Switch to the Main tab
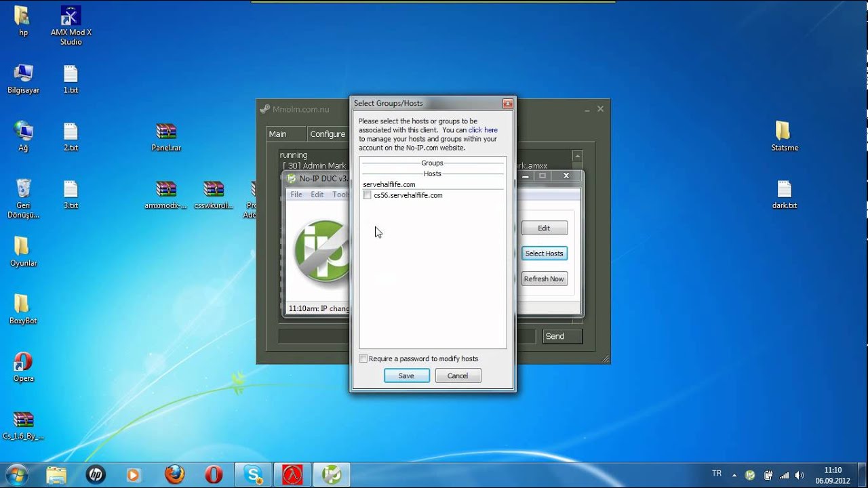This screenshot has height=488, width=868. pos(285,134)
